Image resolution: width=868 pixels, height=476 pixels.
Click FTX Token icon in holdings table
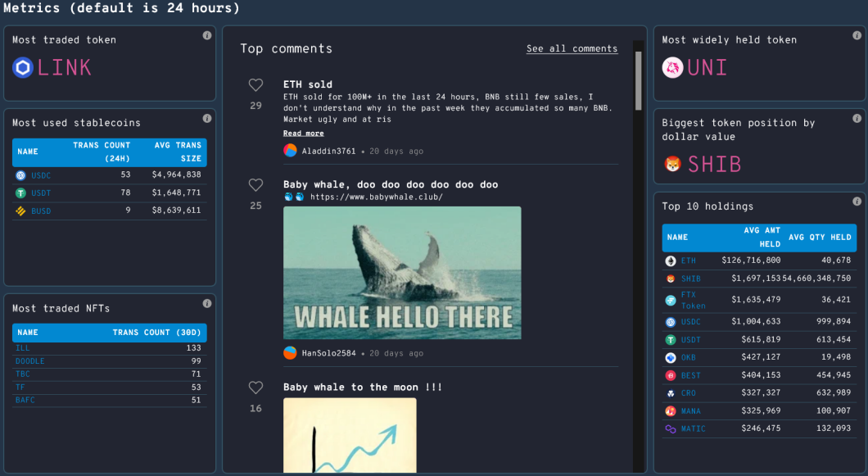point(671,301)
